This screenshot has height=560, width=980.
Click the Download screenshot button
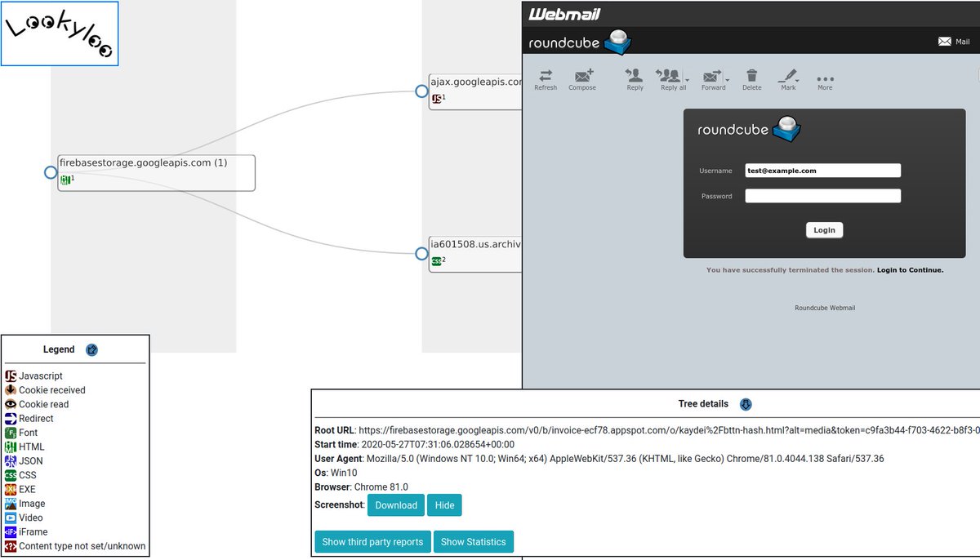pos(396,505)
